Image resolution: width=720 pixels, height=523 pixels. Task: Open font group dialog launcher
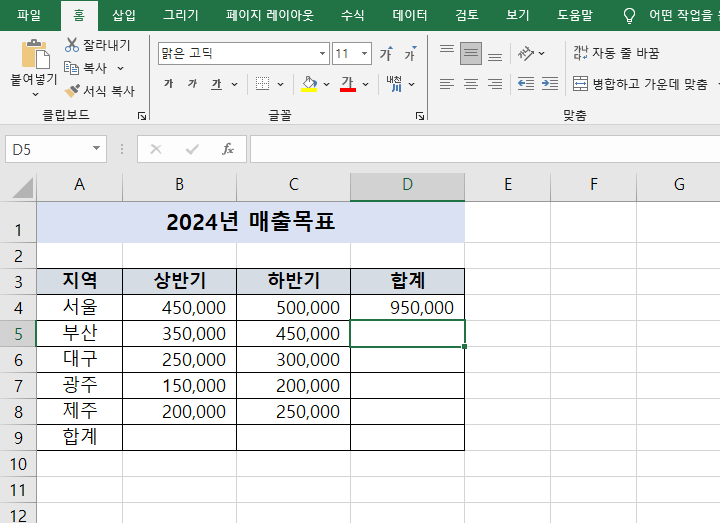pyautogui.click(x=420, y=116)
